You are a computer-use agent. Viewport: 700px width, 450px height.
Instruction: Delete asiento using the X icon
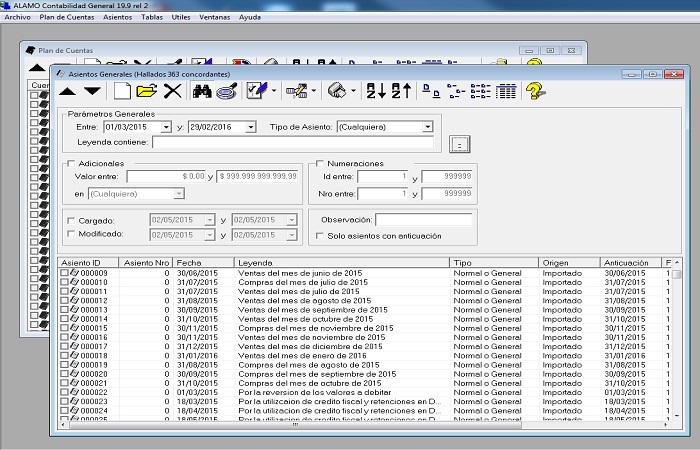172,91
